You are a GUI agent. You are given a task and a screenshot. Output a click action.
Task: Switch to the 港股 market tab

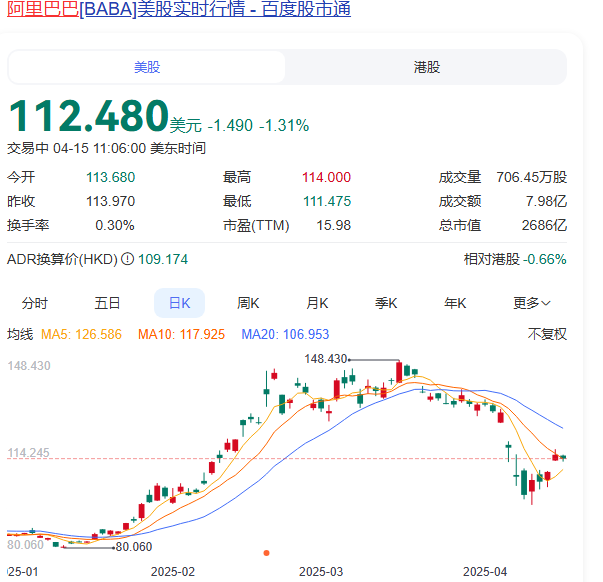pos(426,67)
